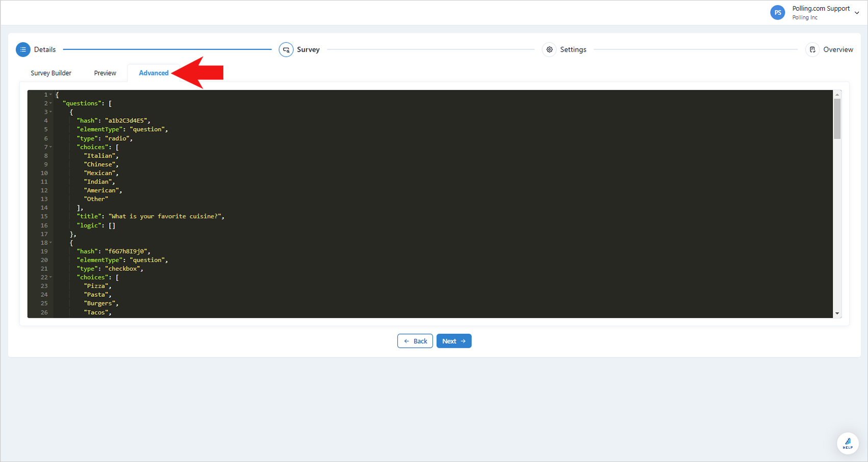Click the "Italian" choice in the code

(99, 156)
